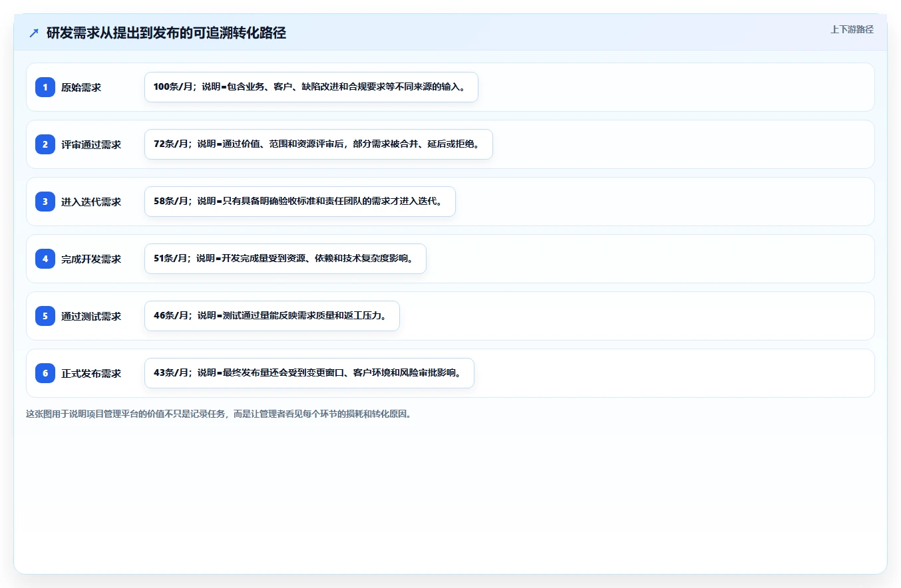Click the 原始需求 stage label
The image size is (901, 588).
pyautogui.click(x=81, y=87)
